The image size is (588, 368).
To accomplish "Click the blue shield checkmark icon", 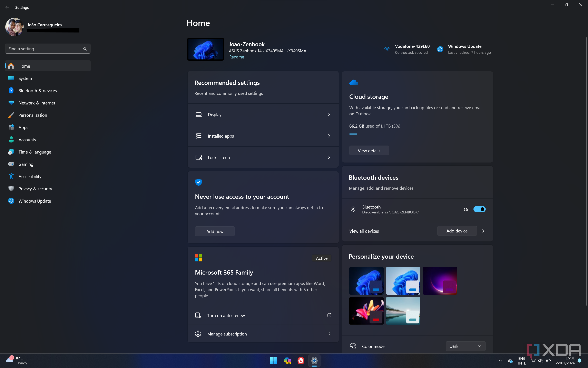I will (198, 182).
